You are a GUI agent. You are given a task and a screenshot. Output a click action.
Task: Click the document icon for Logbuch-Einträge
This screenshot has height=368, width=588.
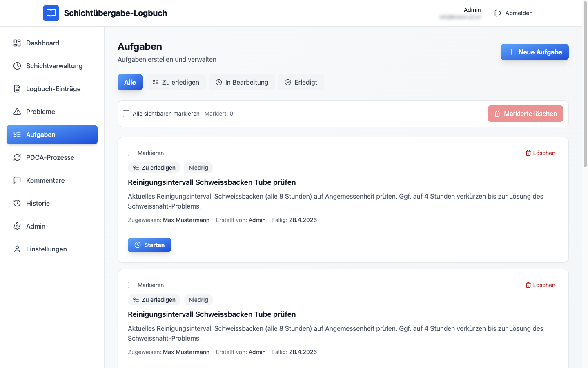click(x=17, y=89)
